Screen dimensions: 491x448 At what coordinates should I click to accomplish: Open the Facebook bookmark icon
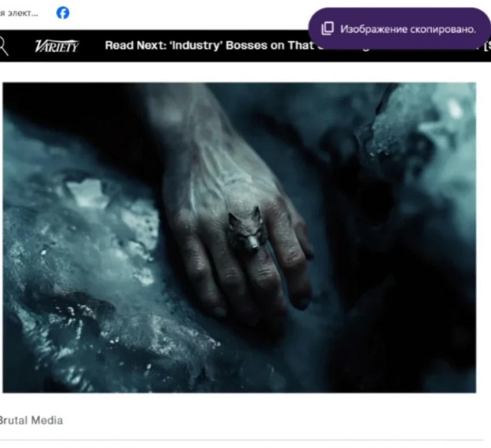click(63, 13)
